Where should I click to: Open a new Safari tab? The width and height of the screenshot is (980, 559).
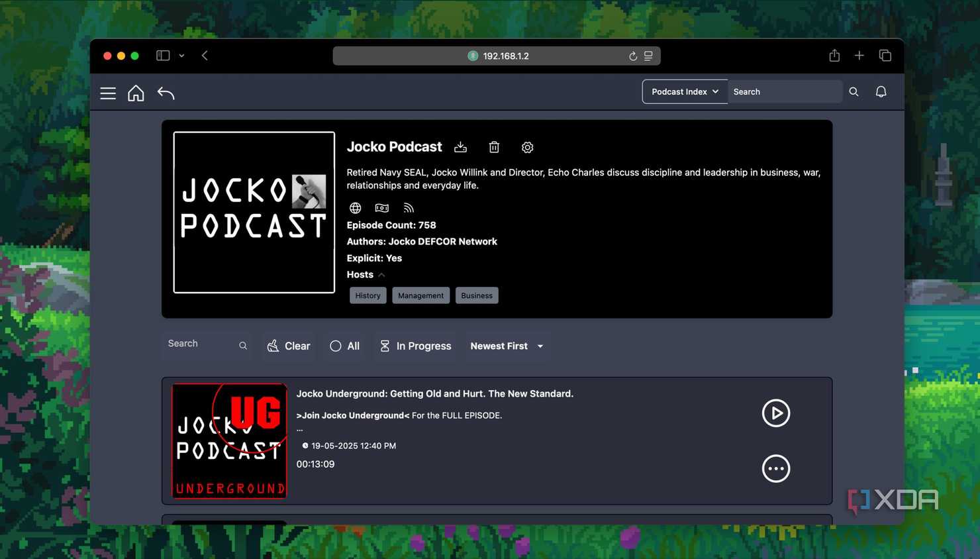[x=859, y=56]
